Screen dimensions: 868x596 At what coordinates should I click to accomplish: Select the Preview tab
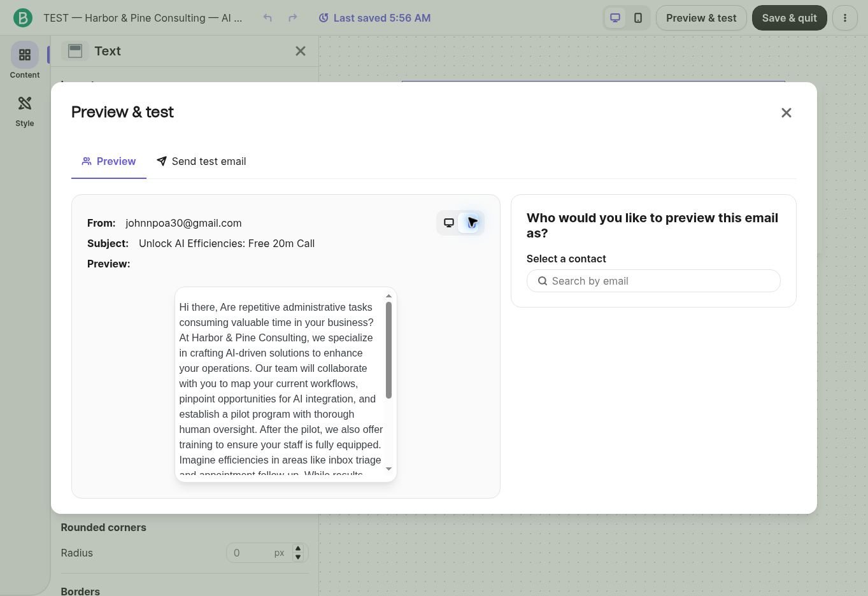(x=109, y=162)
